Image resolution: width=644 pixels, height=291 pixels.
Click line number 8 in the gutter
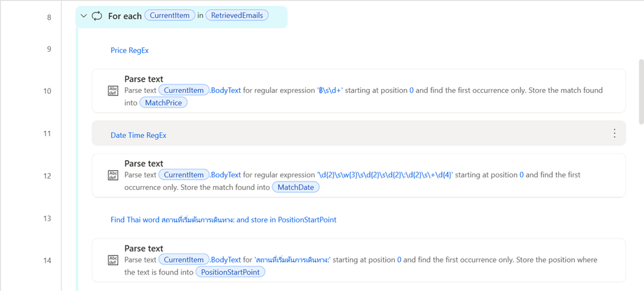(x=49, y=17)
